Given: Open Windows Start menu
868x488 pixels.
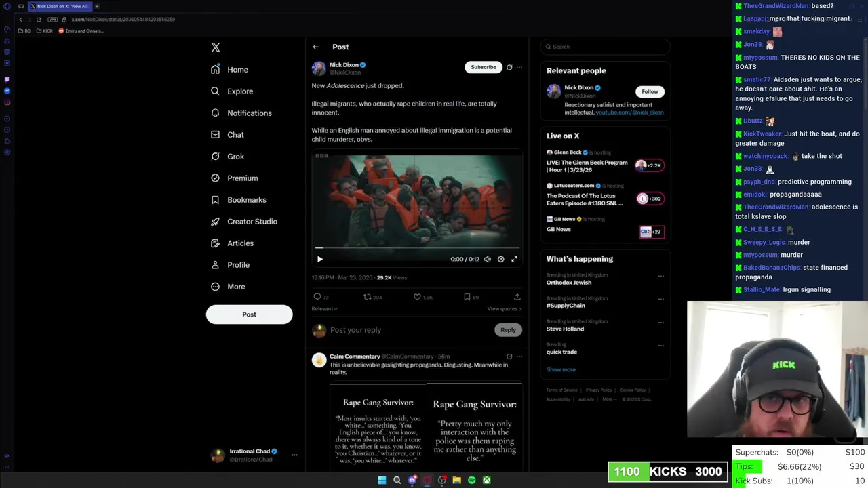Looking at the screenshot, I should click(x=382, y=480).
